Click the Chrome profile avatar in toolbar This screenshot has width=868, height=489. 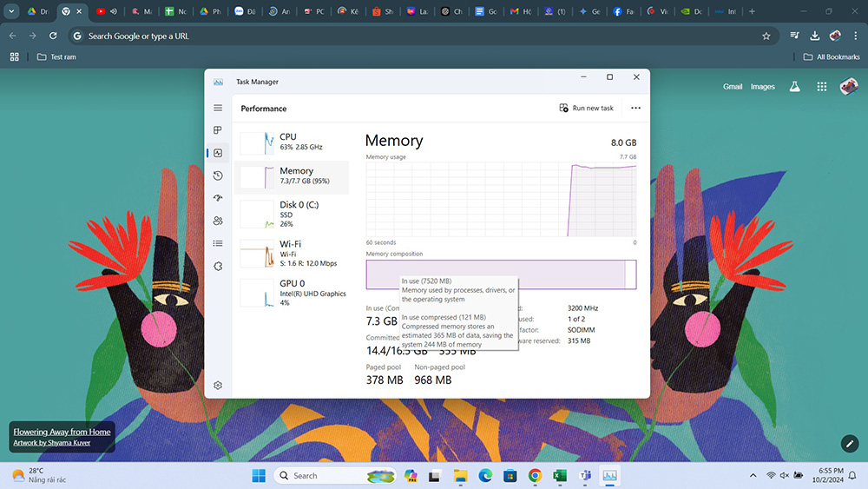tap(835, 36)
